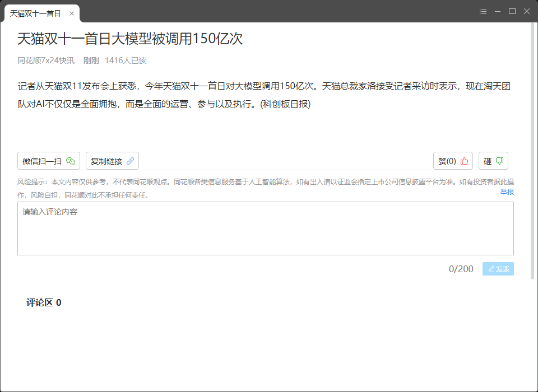Image resolution: width=538 pixels, height=392 pixels.
Task: Click the vertical scrollbar on the right
Action: (532, 151)
